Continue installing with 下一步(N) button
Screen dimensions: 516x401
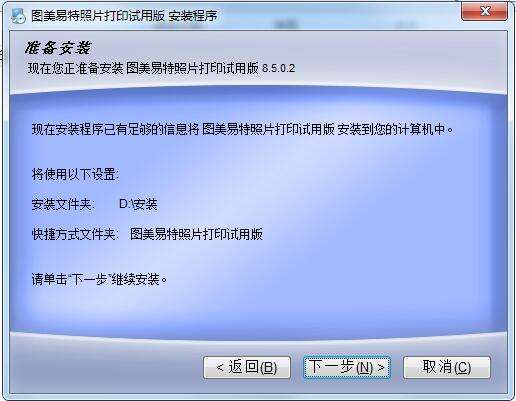point(347,367)
